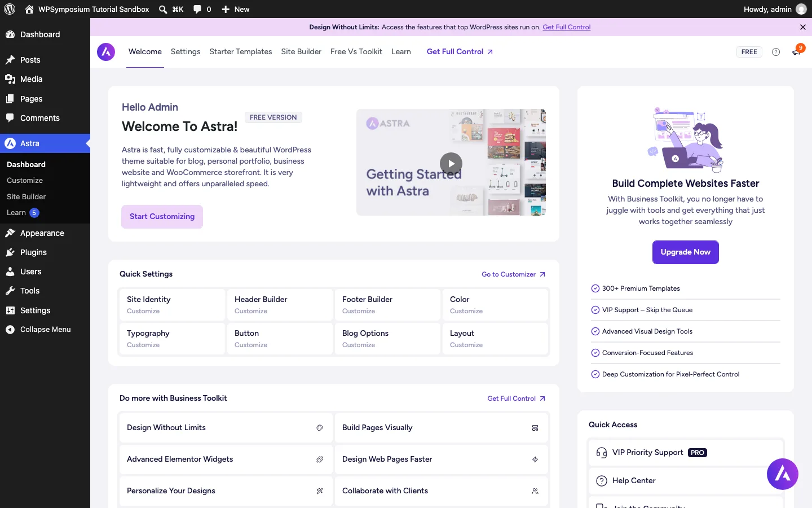Open WPSymposium Tutorial Sandbox site link

click(87, 9)
